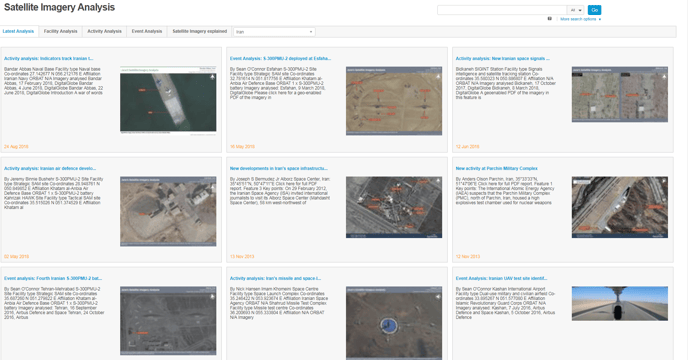Screen dimensions: 688x360
Task: Open 'S-300PMU-2 deployed at Esfahan' event analysis
Action: pyautogui.click(x=280, y=58)
